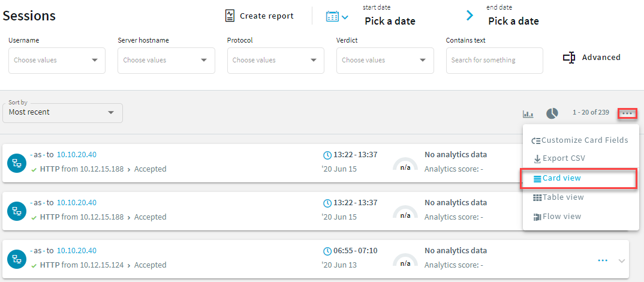Viewport: 644px width, 282px height.
Task: Expand the third session card chevron
Action: pos(621,260)
